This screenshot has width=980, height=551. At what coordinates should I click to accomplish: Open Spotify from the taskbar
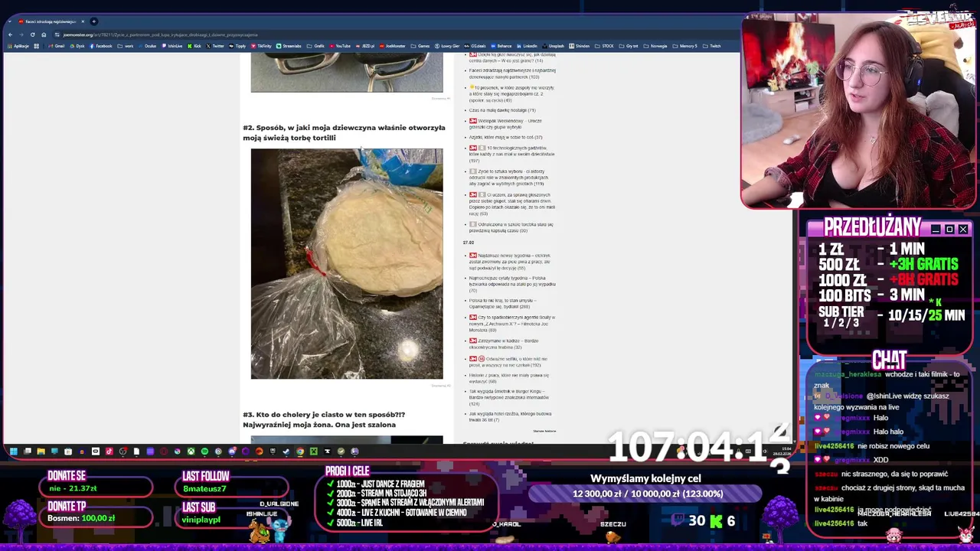tap(204, 452)
